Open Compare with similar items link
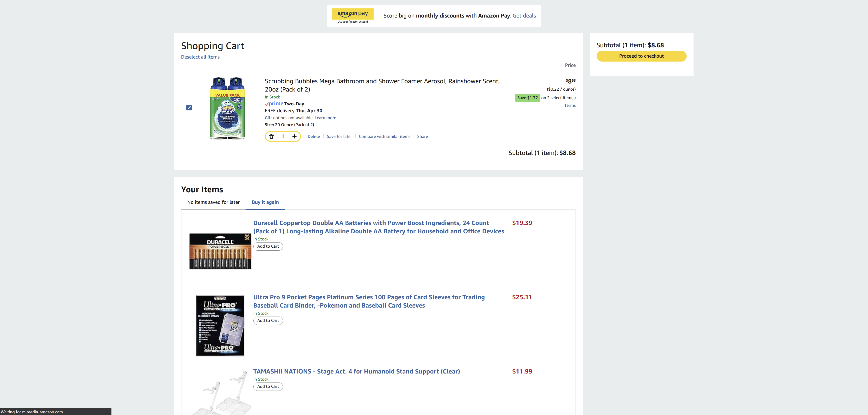Screen dimensions: 868x415 (x=384, y=136)
